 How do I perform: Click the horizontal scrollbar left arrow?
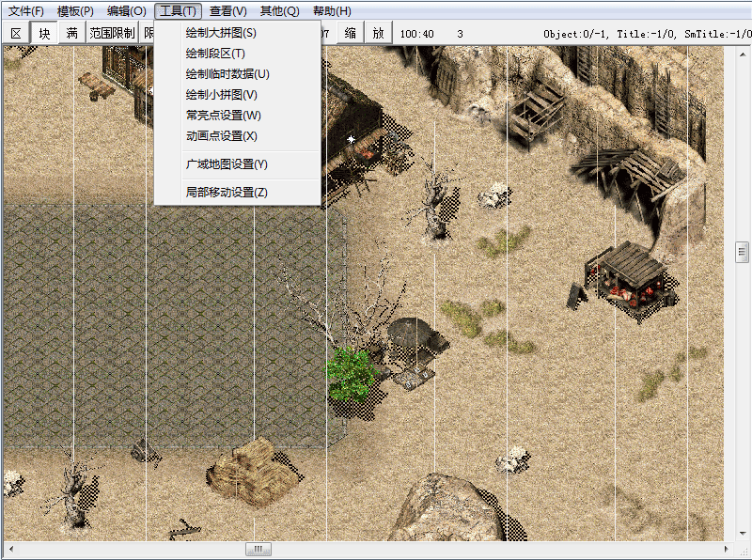(10, 549)
